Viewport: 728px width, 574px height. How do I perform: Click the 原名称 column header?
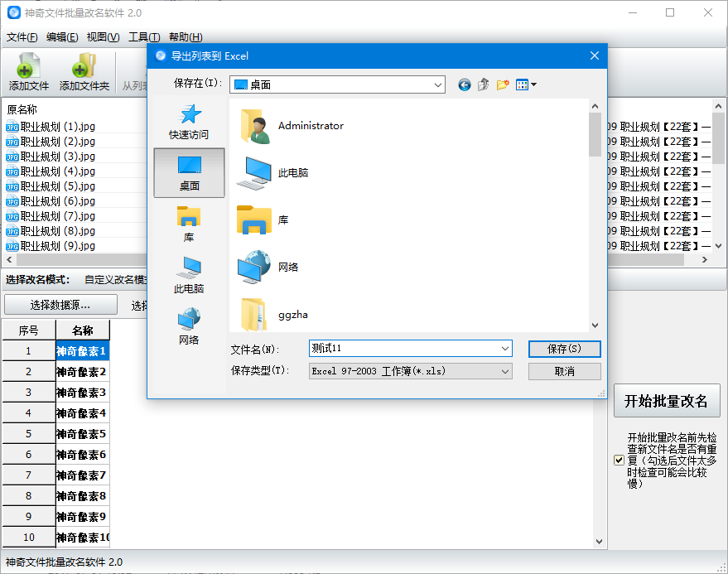(x=22, y=109)
